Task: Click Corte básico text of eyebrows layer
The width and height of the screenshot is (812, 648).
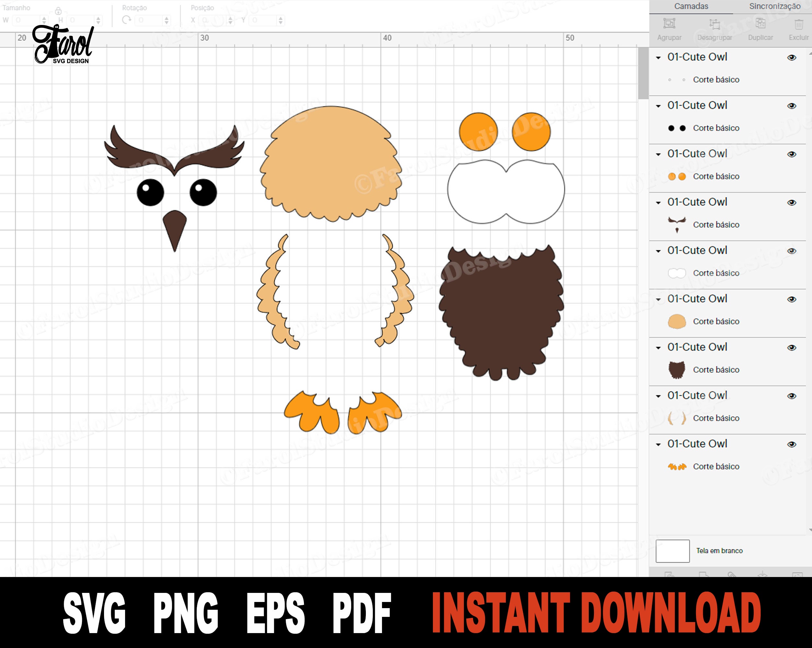Action: click(x=716, y=225)
